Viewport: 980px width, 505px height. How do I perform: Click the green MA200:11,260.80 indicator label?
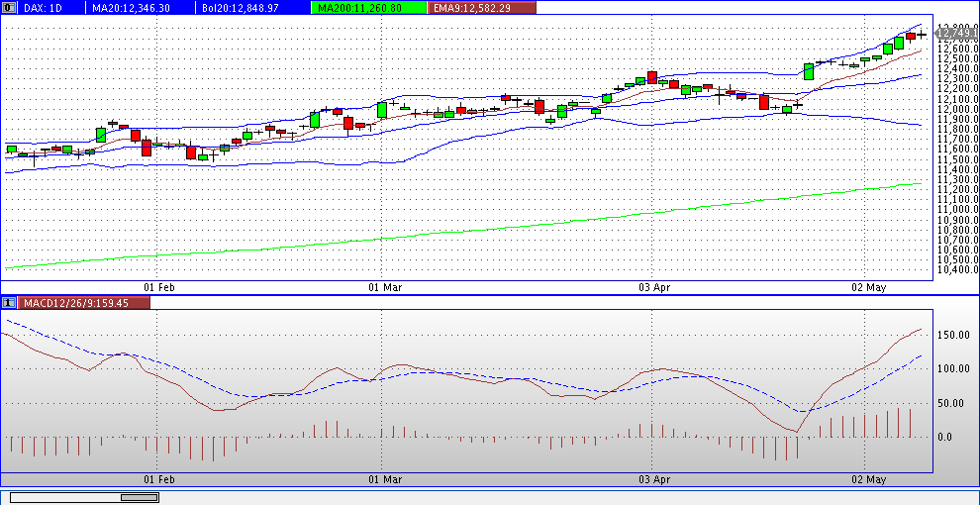pyautogui.click(x=368, y=8)
